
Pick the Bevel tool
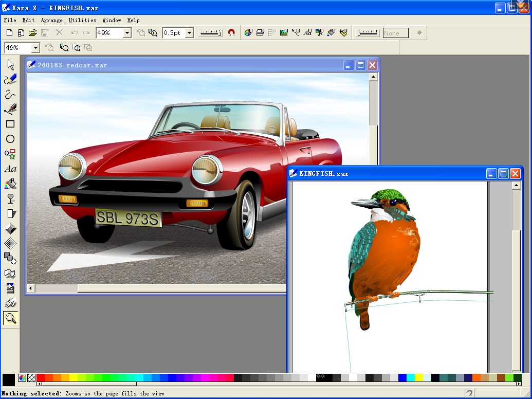pos(10,229)
